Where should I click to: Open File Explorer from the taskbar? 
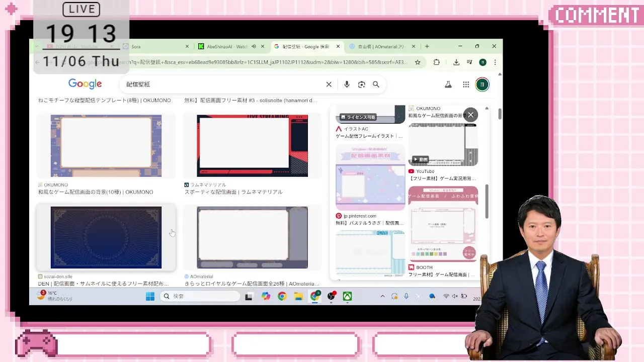click(x=298, y=297)
